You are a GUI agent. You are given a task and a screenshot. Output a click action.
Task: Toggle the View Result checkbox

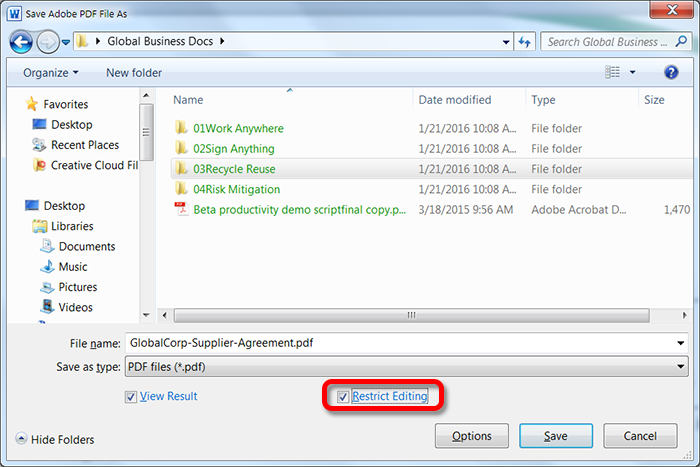[x=131, y=397]
